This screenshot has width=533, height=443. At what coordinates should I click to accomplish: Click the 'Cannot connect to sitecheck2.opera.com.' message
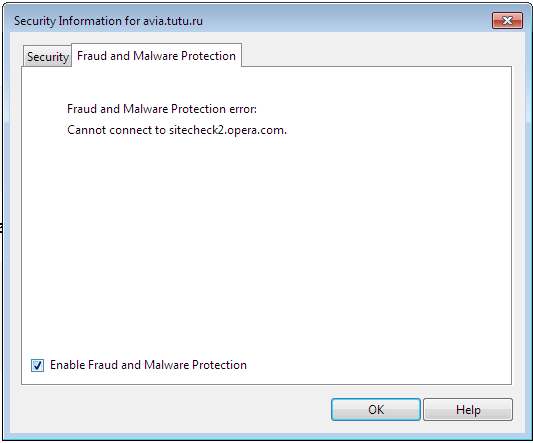click(177, 130)
